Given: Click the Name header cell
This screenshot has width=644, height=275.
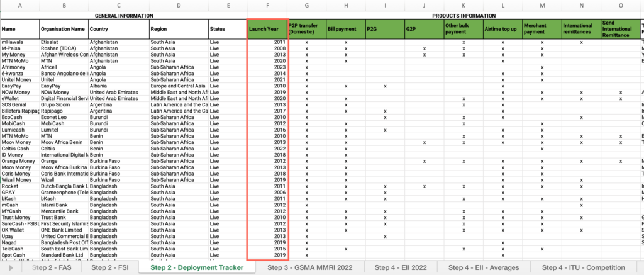Looking at the screenshot, I should (x=19, y=29).
